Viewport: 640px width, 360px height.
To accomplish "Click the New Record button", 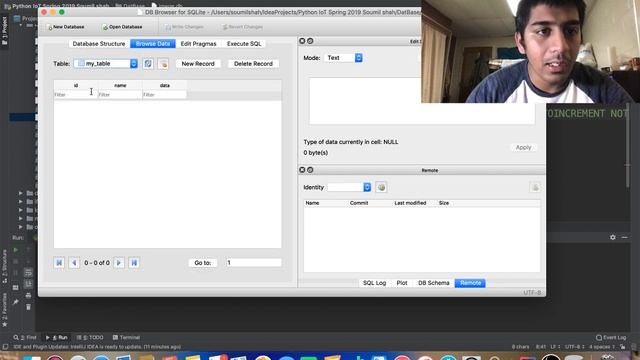I will [198, 64].
